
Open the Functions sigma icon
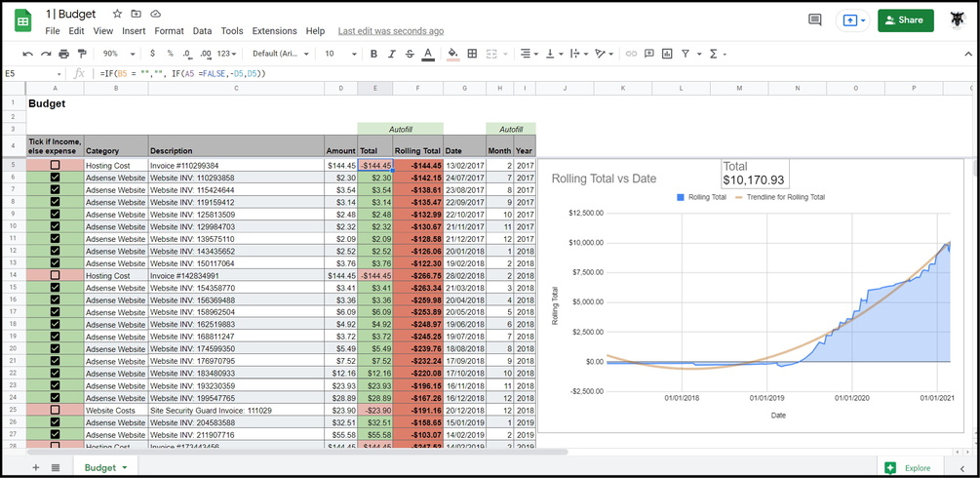713,54
